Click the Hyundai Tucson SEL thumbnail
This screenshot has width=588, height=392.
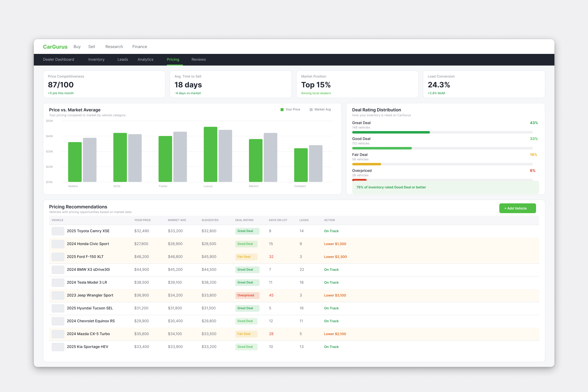(58, 308)
